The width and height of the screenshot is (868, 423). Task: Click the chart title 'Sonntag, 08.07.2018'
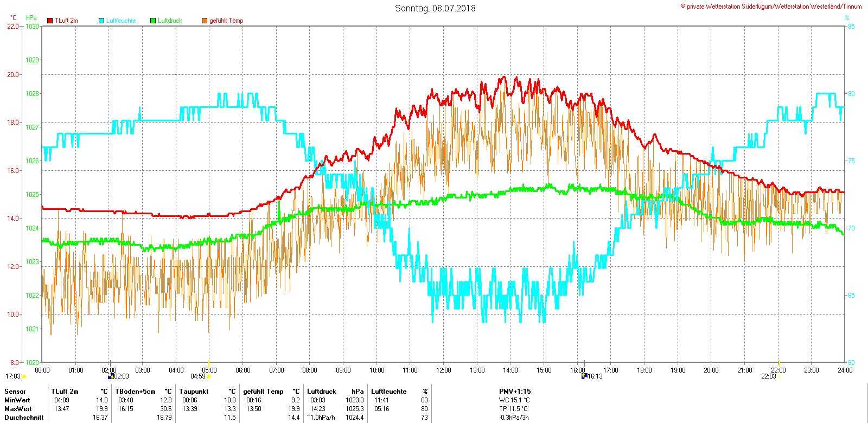tap(435, 8)
